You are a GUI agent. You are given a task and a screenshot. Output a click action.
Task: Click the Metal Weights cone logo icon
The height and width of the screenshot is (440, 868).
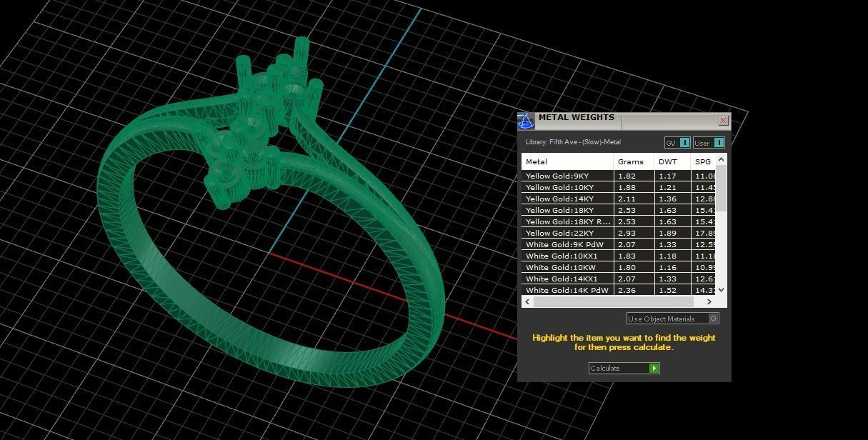526,121
